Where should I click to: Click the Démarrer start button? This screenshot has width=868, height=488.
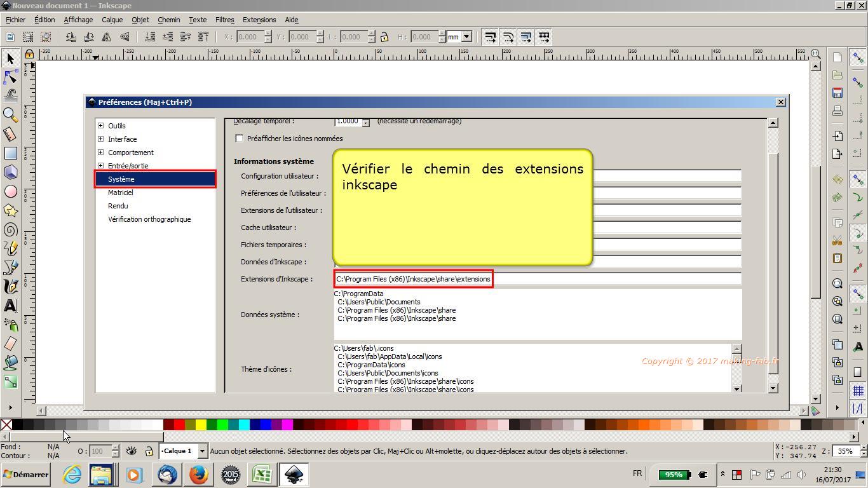point(26,475)
